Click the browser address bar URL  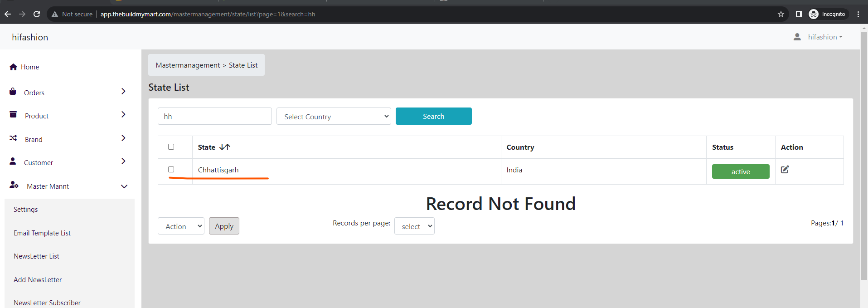pyautogui.click(x=208, y=14)
